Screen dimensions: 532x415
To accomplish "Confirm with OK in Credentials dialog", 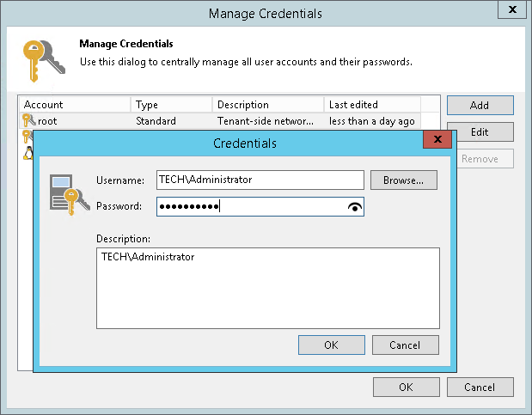I will pyautogui.click(x=331, y=345).
